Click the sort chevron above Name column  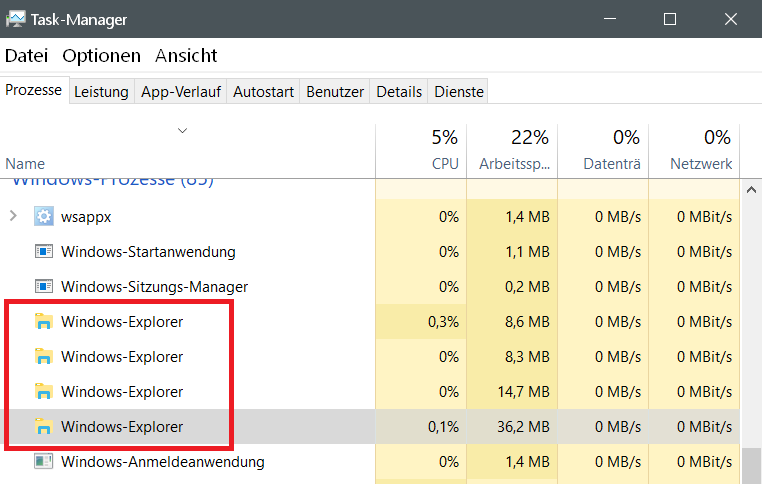(x=182, y=130)
